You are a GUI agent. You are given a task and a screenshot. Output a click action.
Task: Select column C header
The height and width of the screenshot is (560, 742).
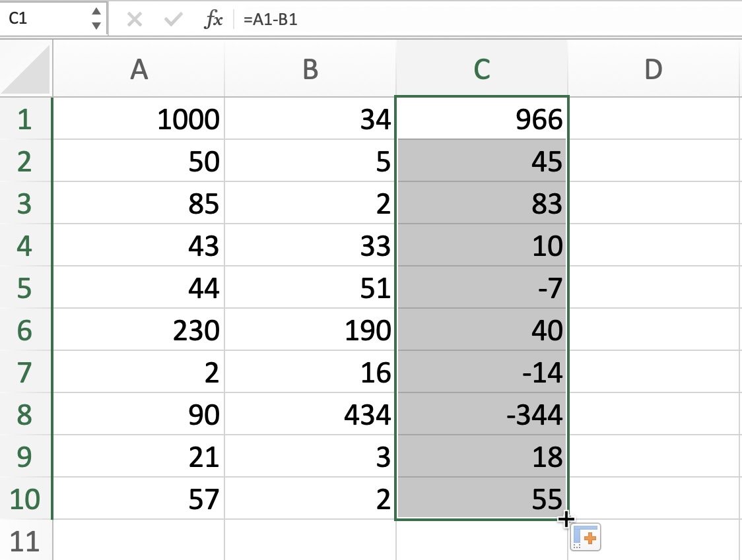coord(482,69)
